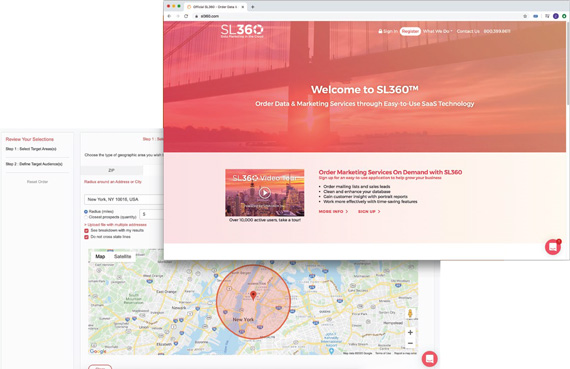This screenshot has height=369, width=570.
Task: Select the Closest prospects (quantity) option
Action: coord(86,217)
